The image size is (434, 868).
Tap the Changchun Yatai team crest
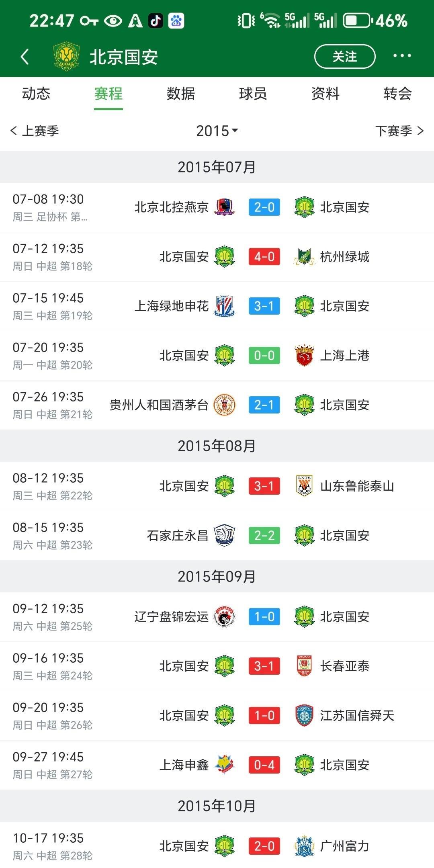(304, 666)
